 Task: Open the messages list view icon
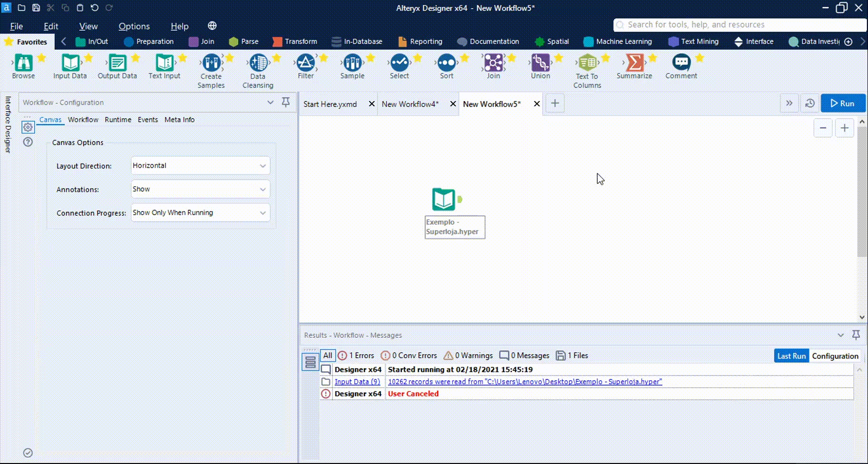(310, 362)
